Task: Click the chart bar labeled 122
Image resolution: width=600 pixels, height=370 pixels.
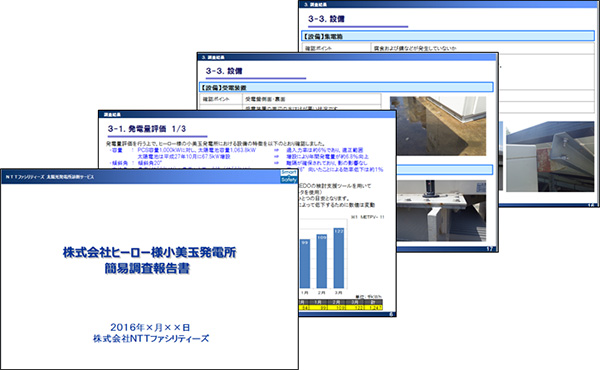Action: tap(339, 258)
